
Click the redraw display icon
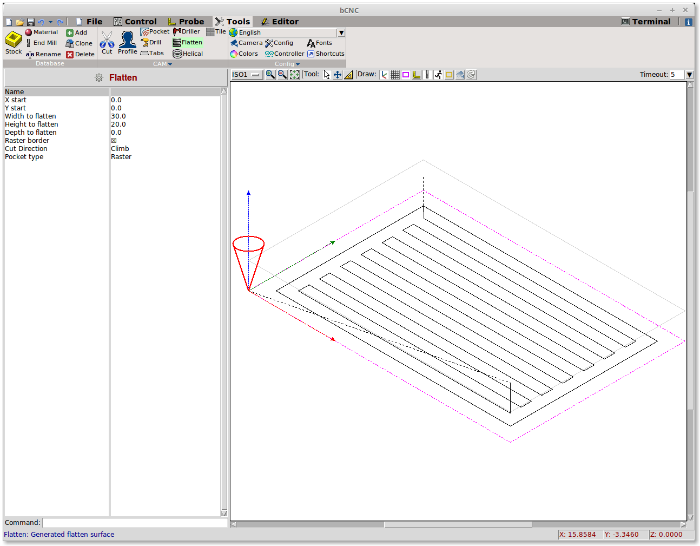(471, 75)
